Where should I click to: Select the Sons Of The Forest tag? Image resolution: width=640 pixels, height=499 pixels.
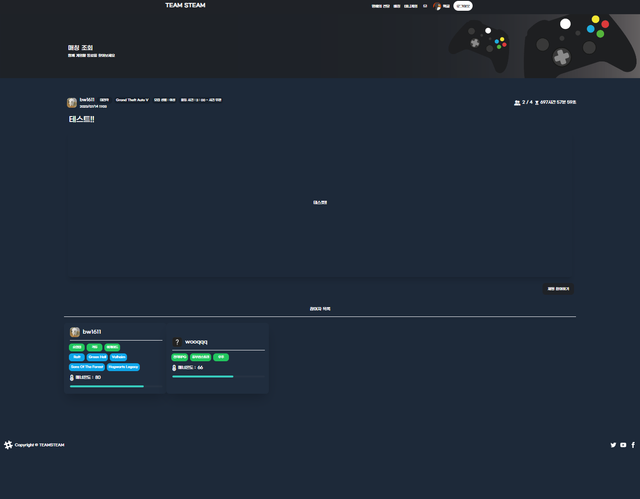[87, 367]
